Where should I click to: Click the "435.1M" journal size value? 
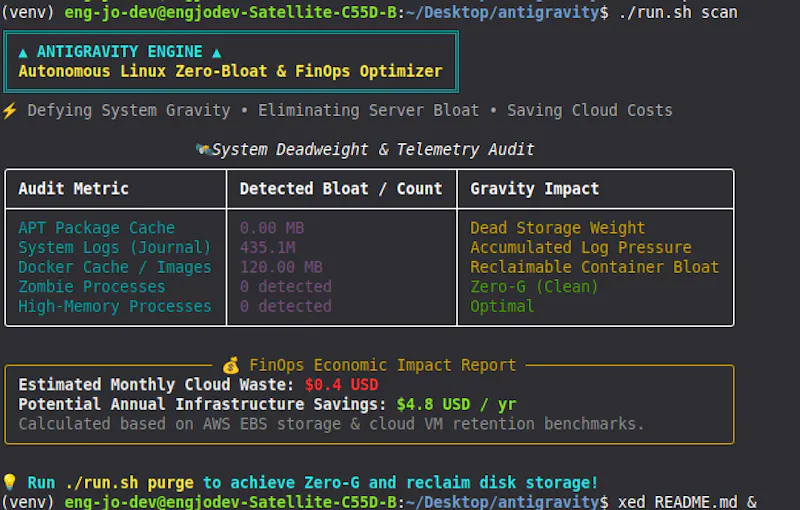[x=267, y=247]
